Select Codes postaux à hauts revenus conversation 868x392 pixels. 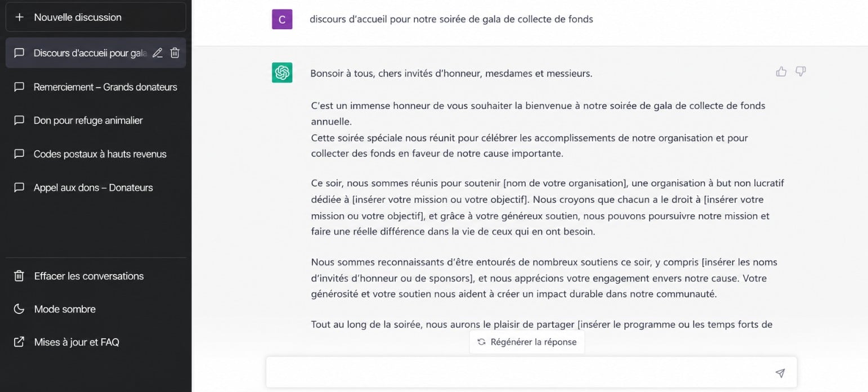(96, 154)
